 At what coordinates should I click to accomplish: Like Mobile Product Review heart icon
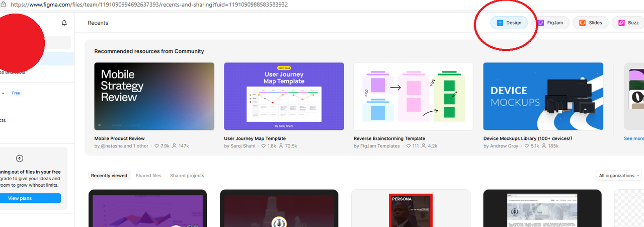point(156,146)
